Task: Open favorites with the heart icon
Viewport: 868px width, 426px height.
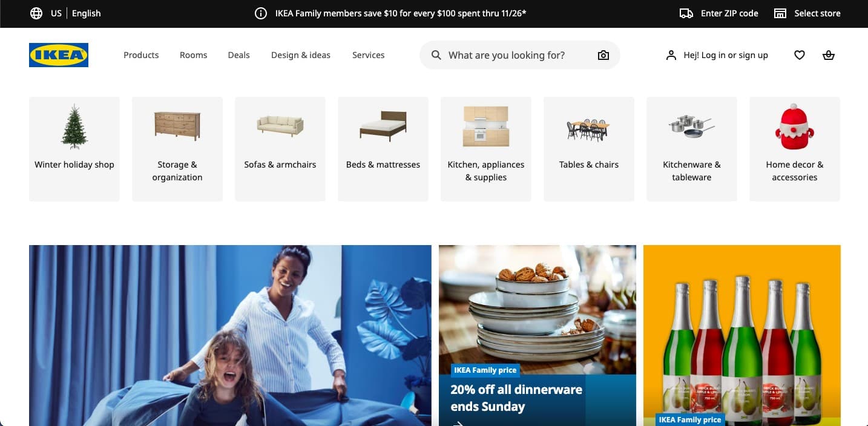Action: (800, 55)
